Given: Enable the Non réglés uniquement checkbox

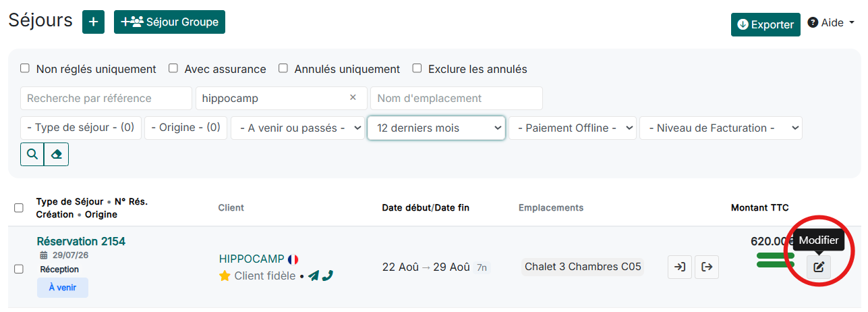Looking at the screenshot, I should [x=25, y=68].
